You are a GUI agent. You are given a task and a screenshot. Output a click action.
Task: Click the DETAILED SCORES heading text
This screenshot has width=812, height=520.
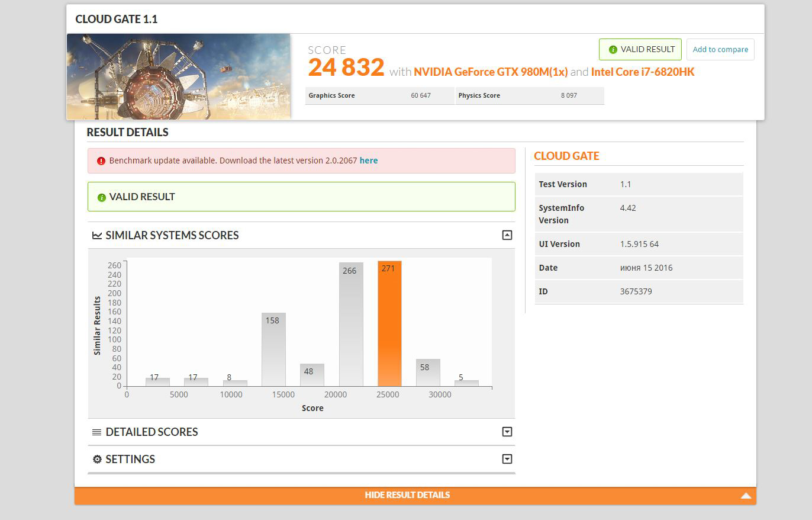[152, 432]
